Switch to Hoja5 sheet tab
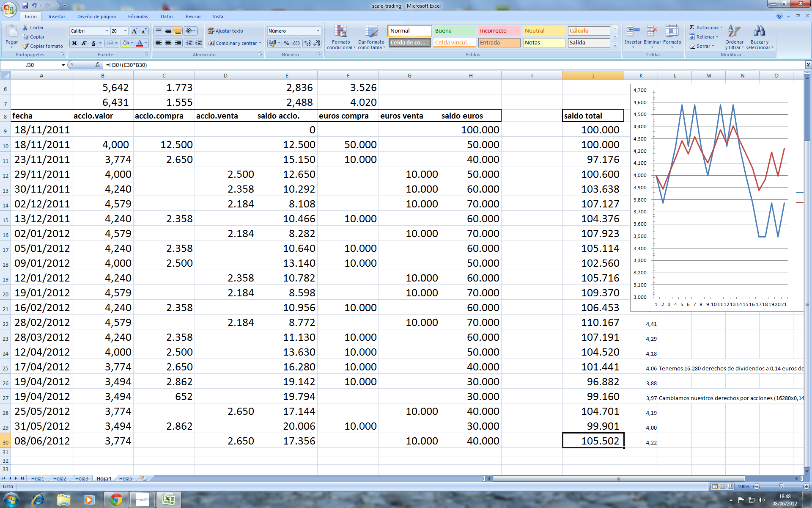The image size is (812, 508). (126, 478)
